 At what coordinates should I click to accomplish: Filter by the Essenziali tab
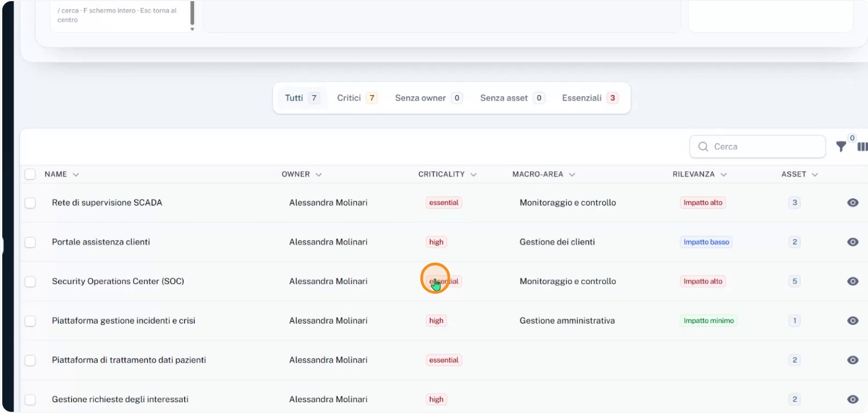coord(590,98)
